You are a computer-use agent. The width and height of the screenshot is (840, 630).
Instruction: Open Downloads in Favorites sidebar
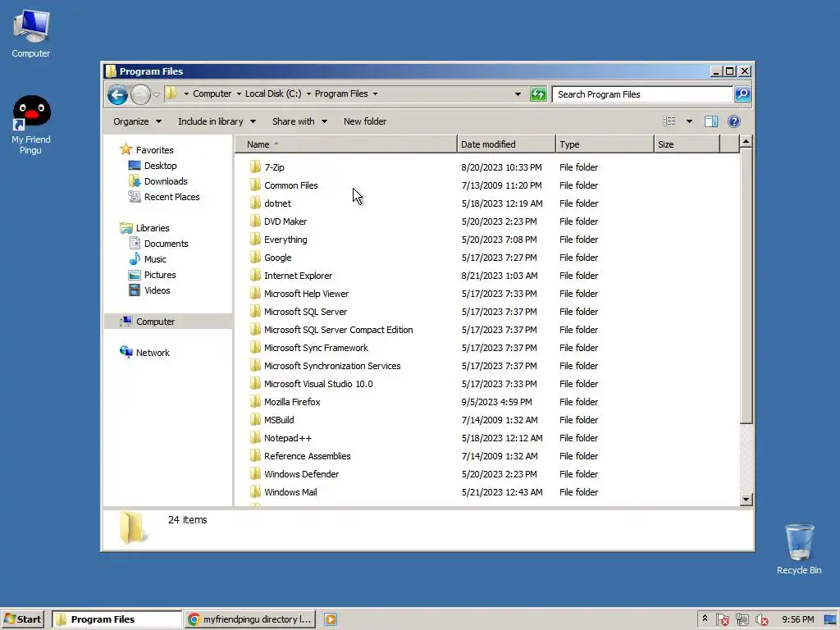pyautogui.click(x=166, y=181)
